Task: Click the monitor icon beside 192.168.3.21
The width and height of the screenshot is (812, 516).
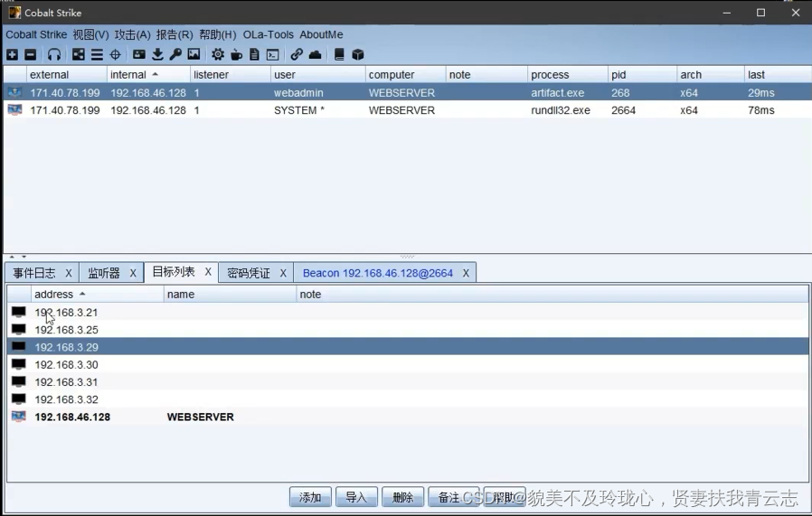Action: coord(19,312)
